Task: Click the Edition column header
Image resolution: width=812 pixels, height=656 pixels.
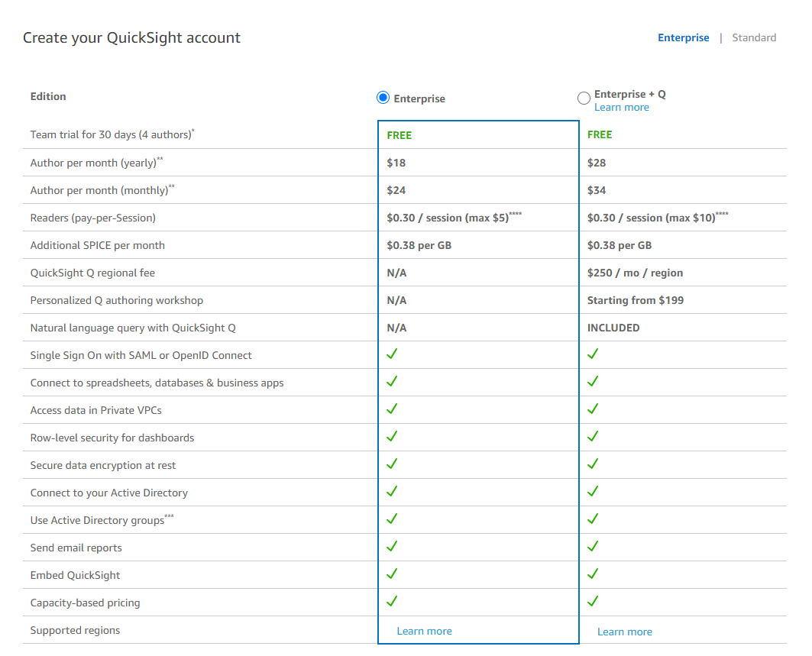Action: coord(48,96)
